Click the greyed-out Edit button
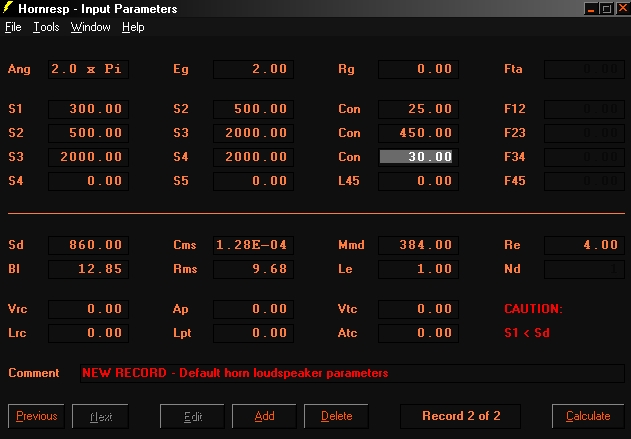 point(192,416)
